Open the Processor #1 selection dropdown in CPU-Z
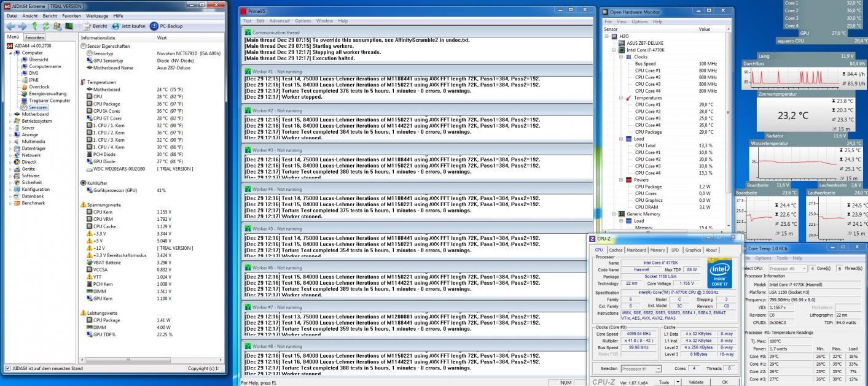 (x=641, y=368)
